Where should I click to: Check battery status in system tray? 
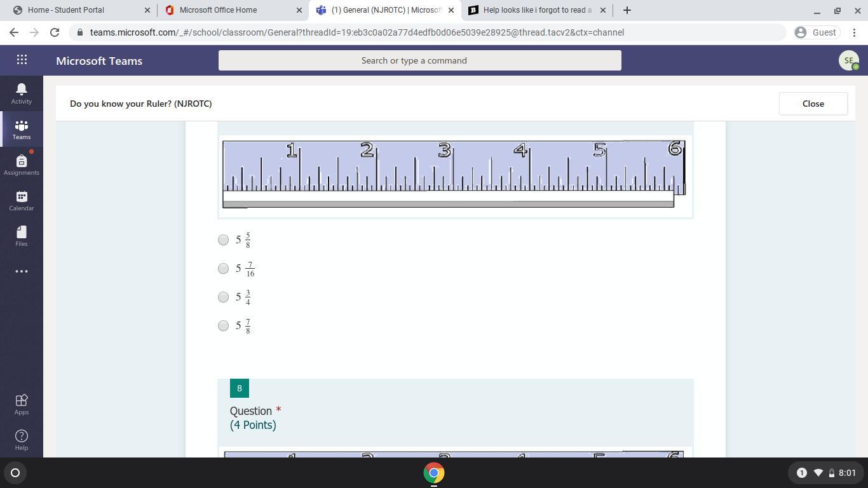[831, 473]
